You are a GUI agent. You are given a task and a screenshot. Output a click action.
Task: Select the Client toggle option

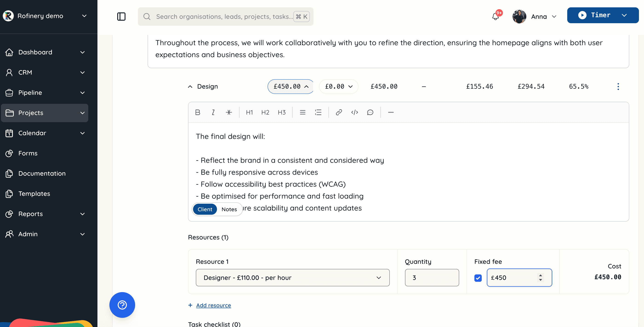pos(205,209)
